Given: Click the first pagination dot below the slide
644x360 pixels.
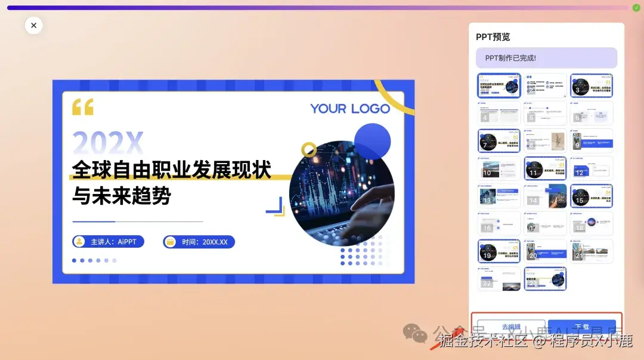Looking at the screenshot, I should pyautogui.click(x=74, y=260).
